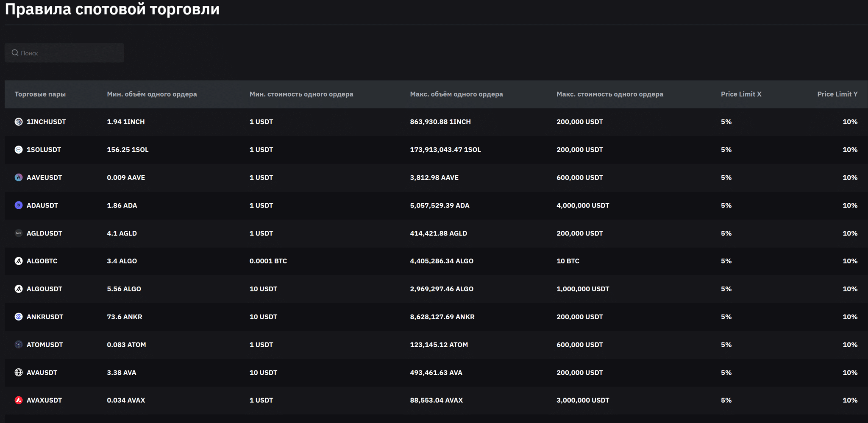The image size is (868, 423).
Task: Click the search magnifier icon
Action: (15, 53)
